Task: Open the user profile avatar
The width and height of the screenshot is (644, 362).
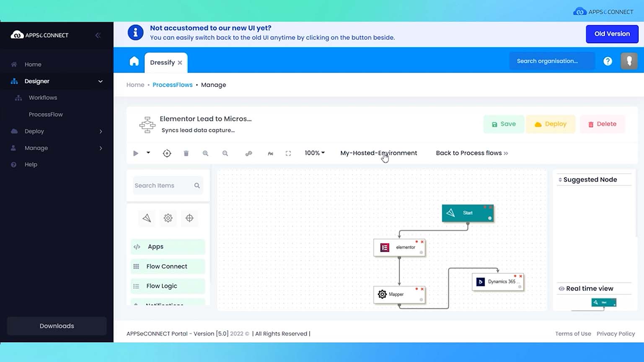Action: [x=629, y=61]
